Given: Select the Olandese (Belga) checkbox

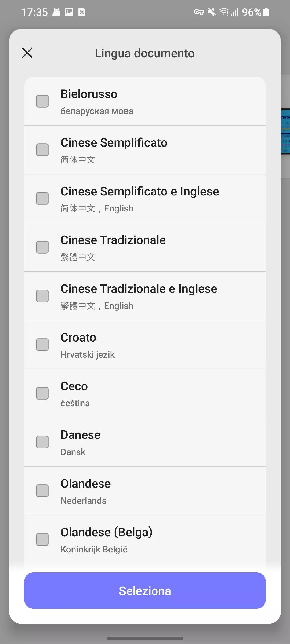Looking at the screenshot, I should coord(42,539).
